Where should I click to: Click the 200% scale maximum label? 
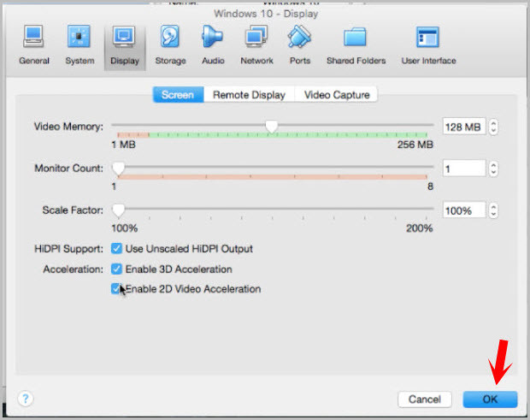coord(419,228)
